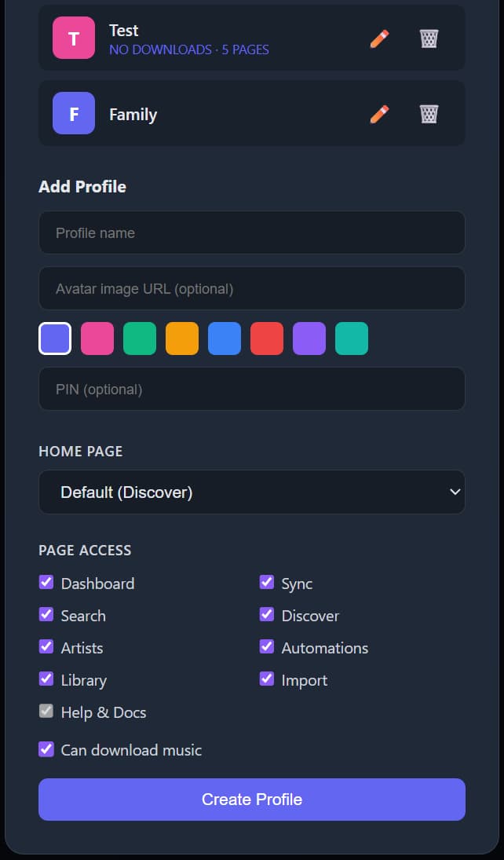Disable Can download music checkbox
The height and width of the screenshot is (860, 504).
(46, 749)
